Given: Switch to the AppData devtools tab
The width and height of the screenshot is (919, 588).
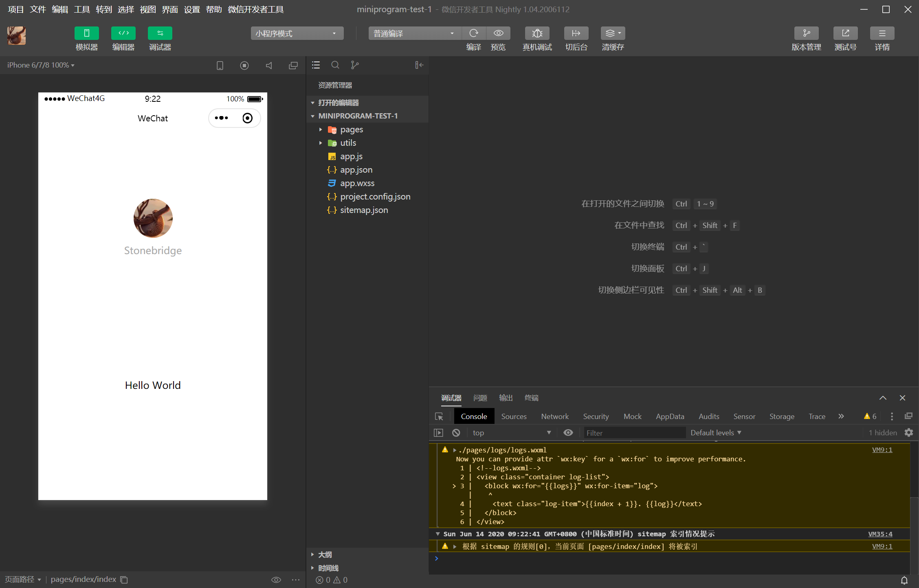Looking at the screenshot, I should point(670,416).
